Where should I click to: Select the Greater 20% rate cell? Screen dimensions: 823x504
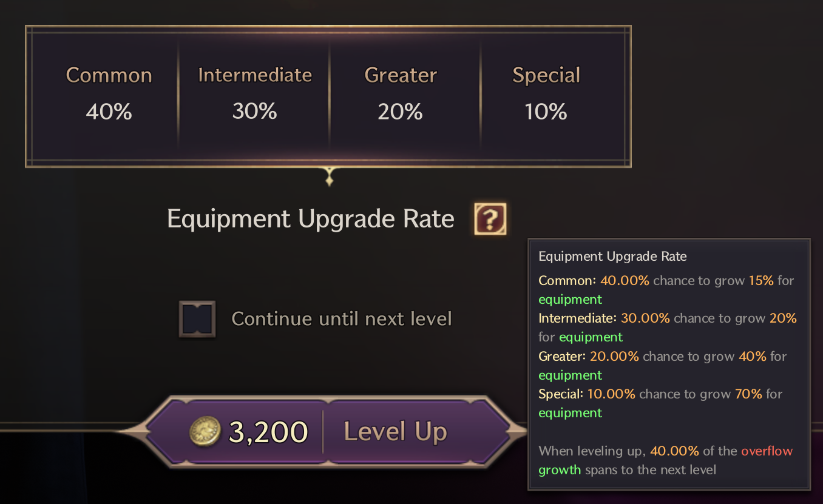(401, 94)
